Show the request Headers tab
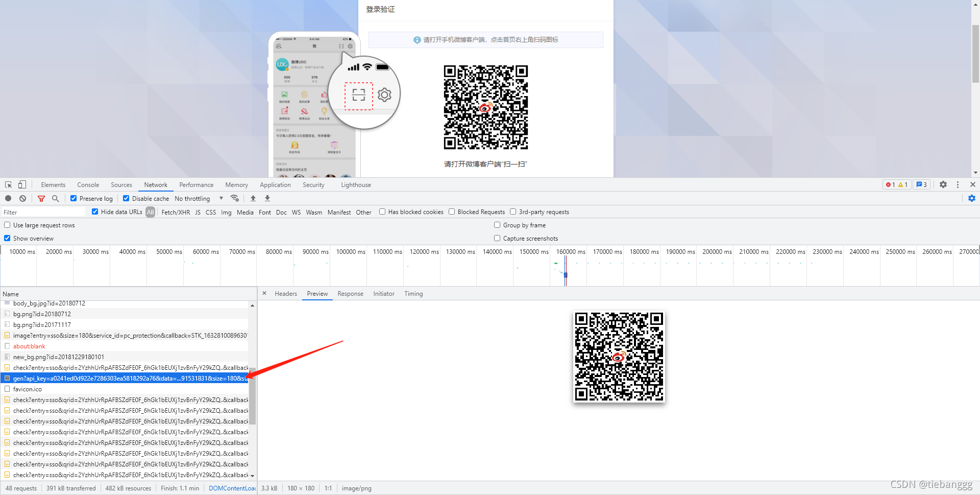Viewport: 980px width, 495px height. [x=286, y=294]
